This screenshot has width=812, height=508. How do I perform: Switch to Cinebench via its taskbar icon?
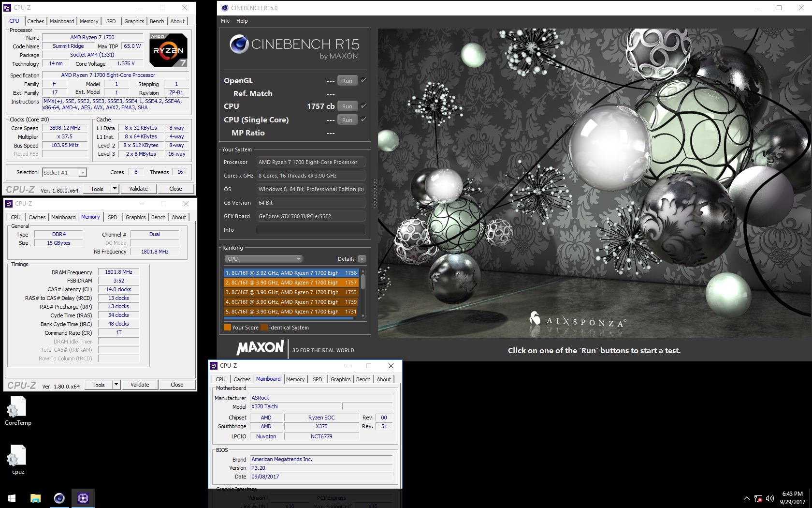(x=59, y=498)
